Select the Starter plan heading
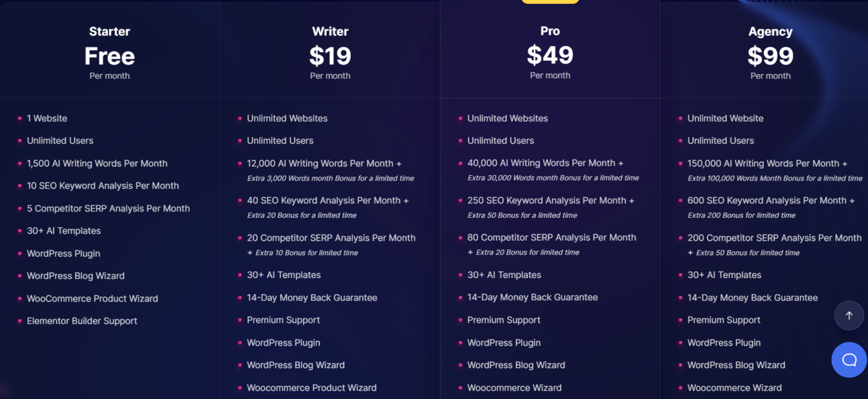The height and width of the screenshot is (399, 868). click(110, 32)
